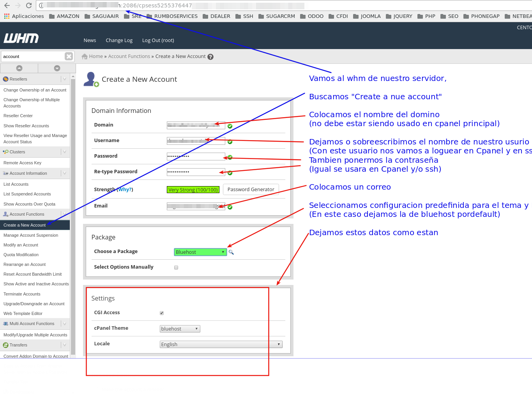Open Quota Modification link
The width and height of the screenshot is (532, 394).
(x=21, y=255)
